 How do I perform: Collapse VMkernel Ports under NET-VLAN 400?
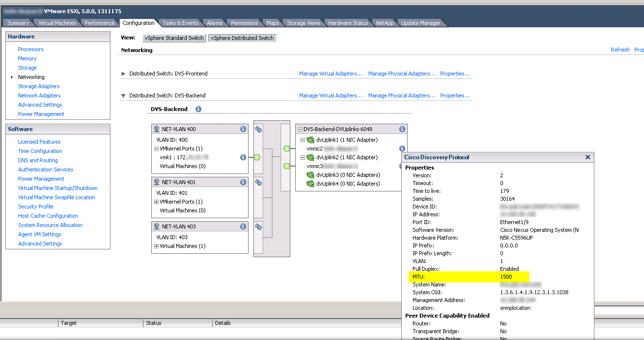[x=156, y=149]
